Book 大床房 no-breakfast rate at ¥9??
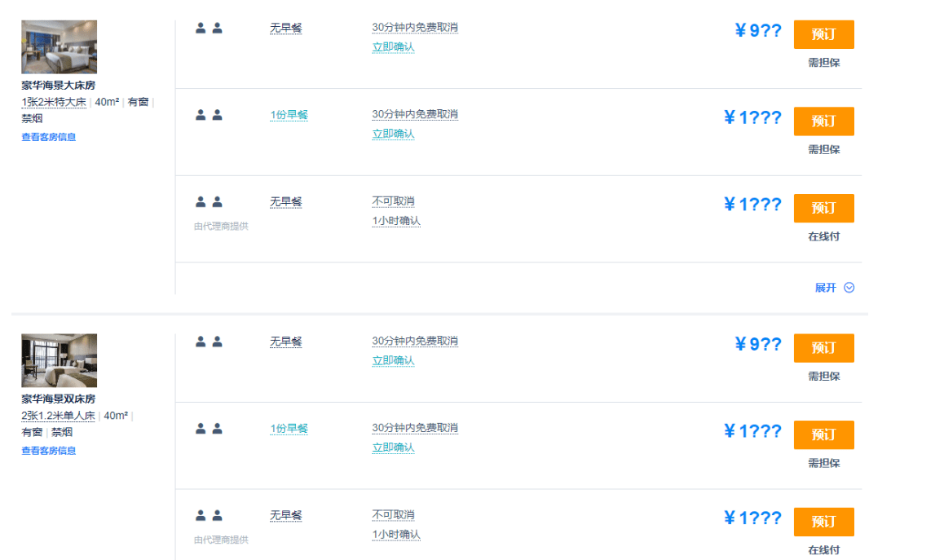 pyautogui.click(x=823, y=34)
